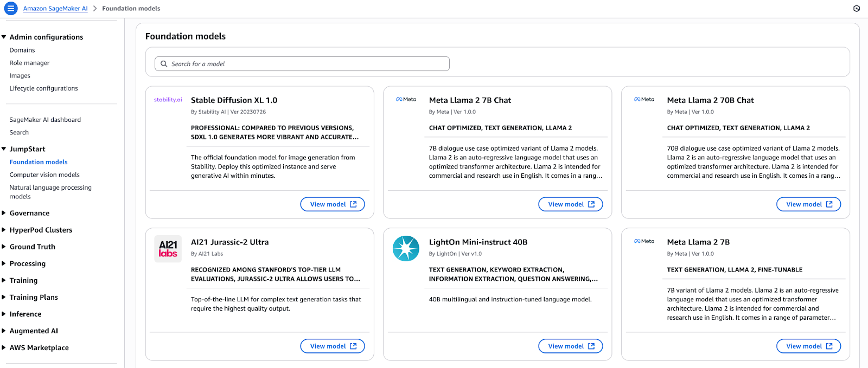The width and height of the screenshot is (868, 368).
Task: Click the AI21 Jurassic-2 Ultra title
Action: [x=229, y=242]
